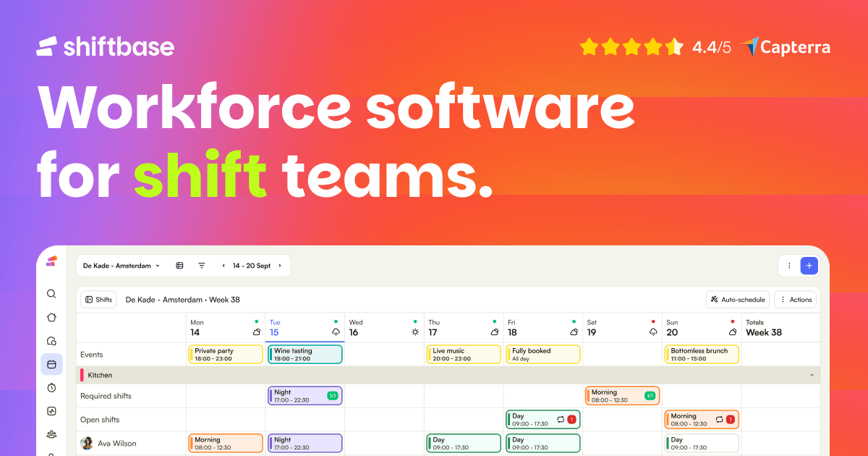Screen dimensions: 868x456
Task: Click Monday 14 cloud weather icon
Action: coord(256,332)
